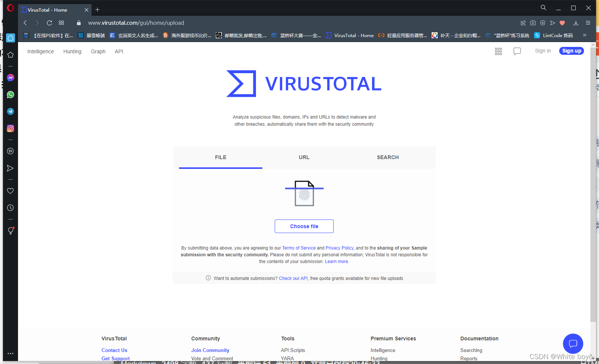This screenshot has height=364, width=599.
Task: Open VirusTotal notifications comment icon
Action: [517, 51]
